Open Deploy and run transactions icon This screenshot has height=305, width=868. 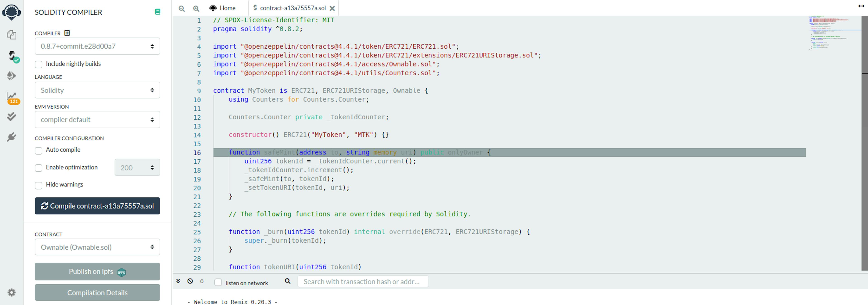12,76
